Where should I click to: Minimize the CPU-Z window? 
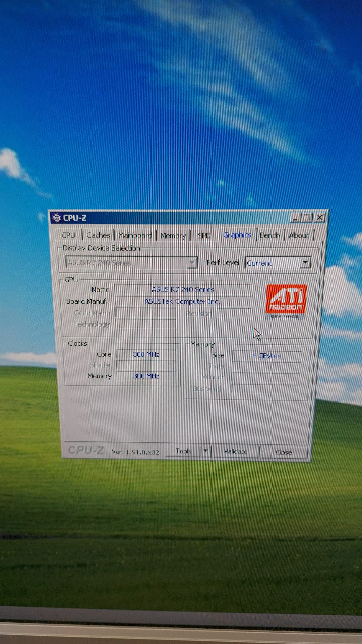point(295,218)
